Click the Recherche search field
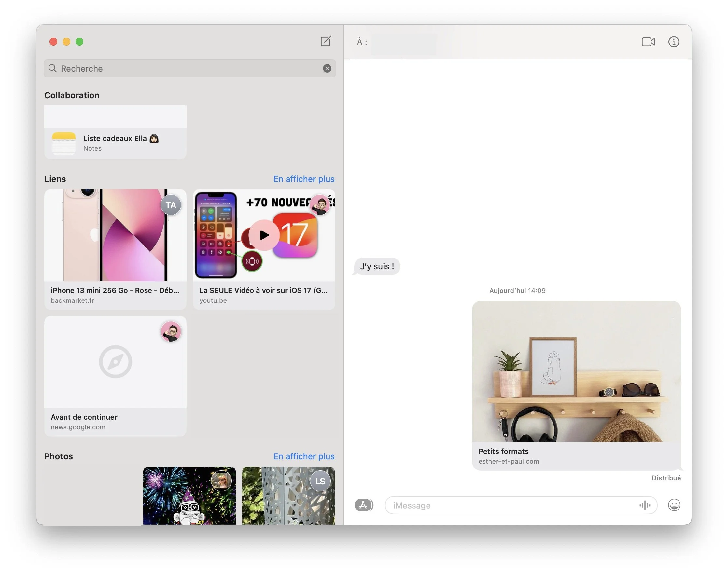Viewport: 728px width, 573px height. 188,68
